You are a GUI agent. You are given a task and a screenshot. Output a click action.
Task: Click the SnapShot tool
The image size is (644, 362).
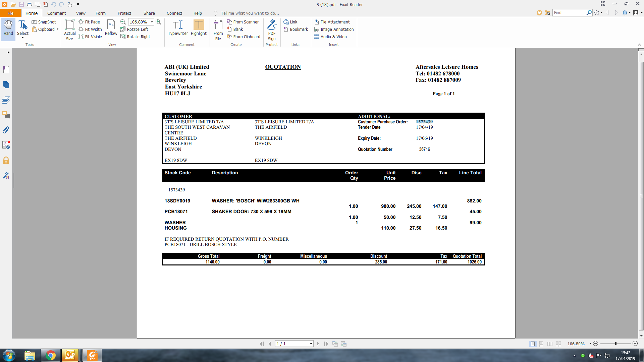(x=44, y=22)
